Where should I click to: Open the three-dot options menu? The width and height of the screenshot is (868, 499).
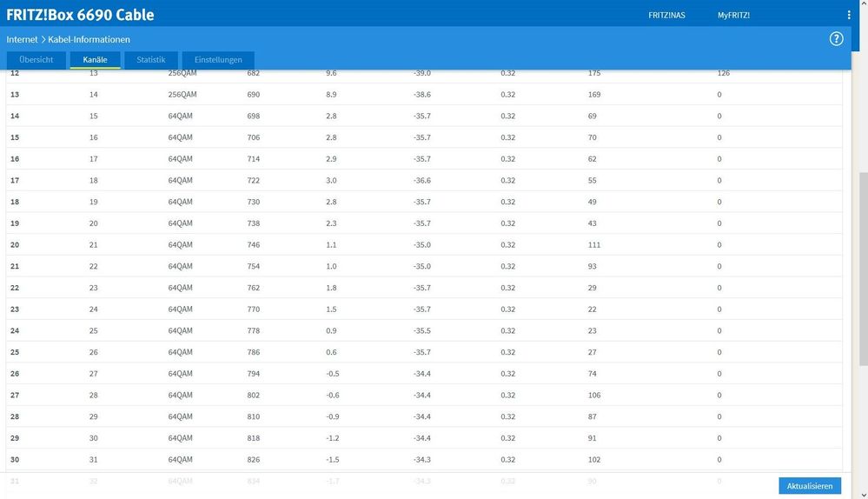(849, 15)
